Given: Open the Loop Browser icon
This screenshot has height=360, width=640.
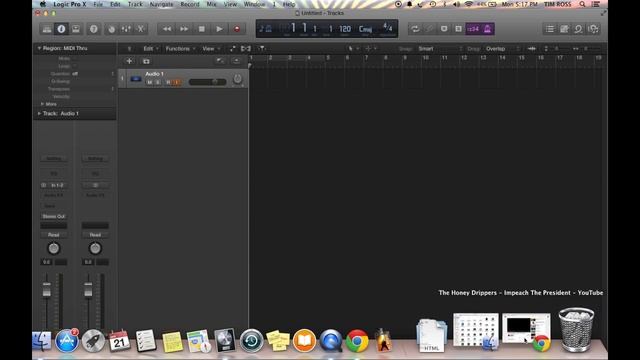Looking at the screenshot, I should point(578,29).
